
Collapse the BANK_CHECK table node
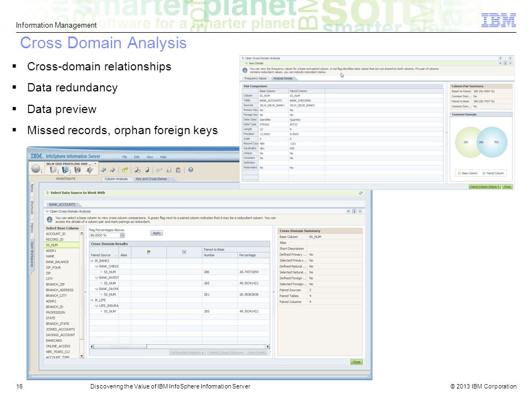click(x=96, y=267)
